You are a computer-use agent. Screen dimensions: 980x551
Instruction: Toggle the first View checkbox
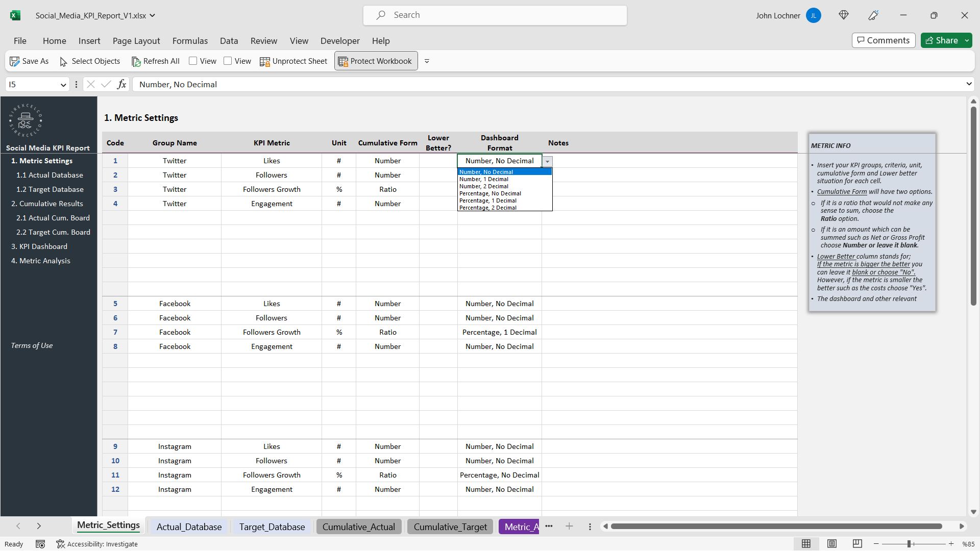[x=193, y=61]
